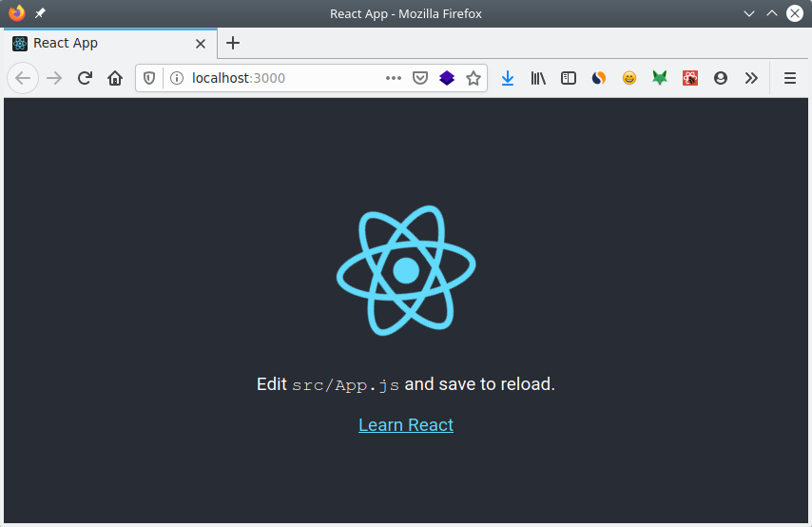Go back to the previous page
This screenshot has height=527, width=812.
[x=23, y=78]
